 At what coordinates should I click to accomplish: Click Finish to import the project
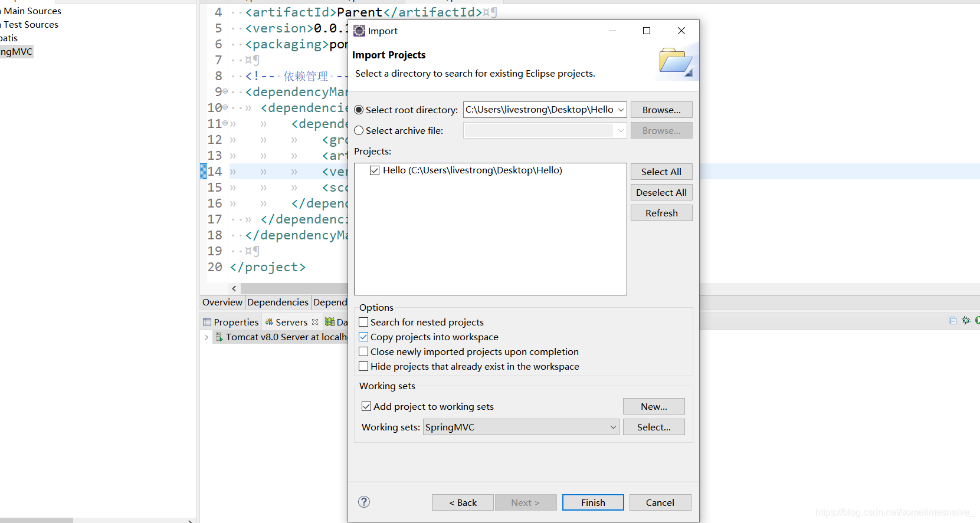pos(593,502)
